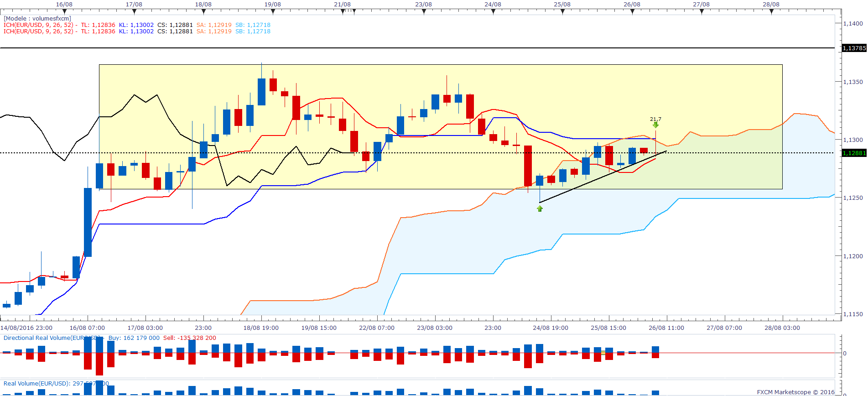
Task: Open the Modele : volumesfxcm template label
Action: point(37,19)
